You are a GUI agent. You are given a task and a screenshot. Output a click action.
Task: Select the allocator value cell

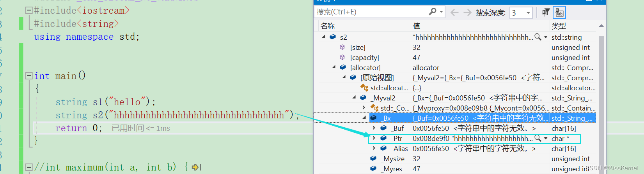click(x=426, y=67)
